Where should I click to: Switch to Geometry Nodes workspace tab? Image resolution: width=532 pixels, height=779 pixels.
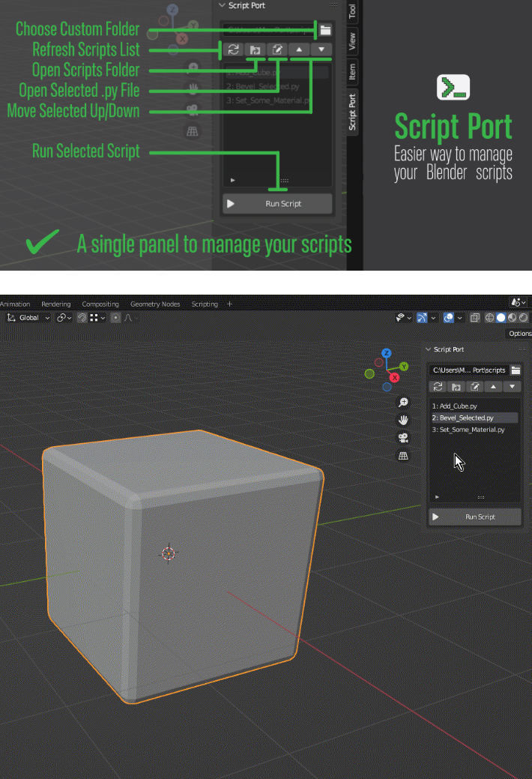click(155, 304)
